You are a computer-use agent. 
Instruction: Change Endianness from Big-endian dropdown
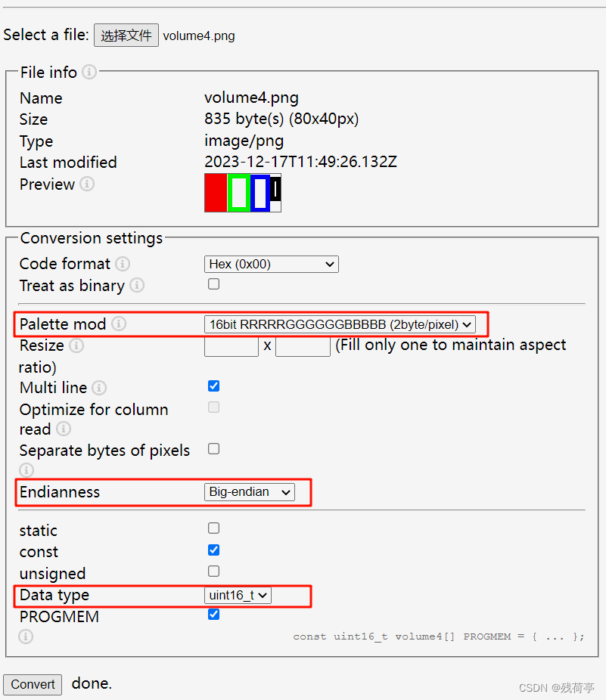point(249,492)
